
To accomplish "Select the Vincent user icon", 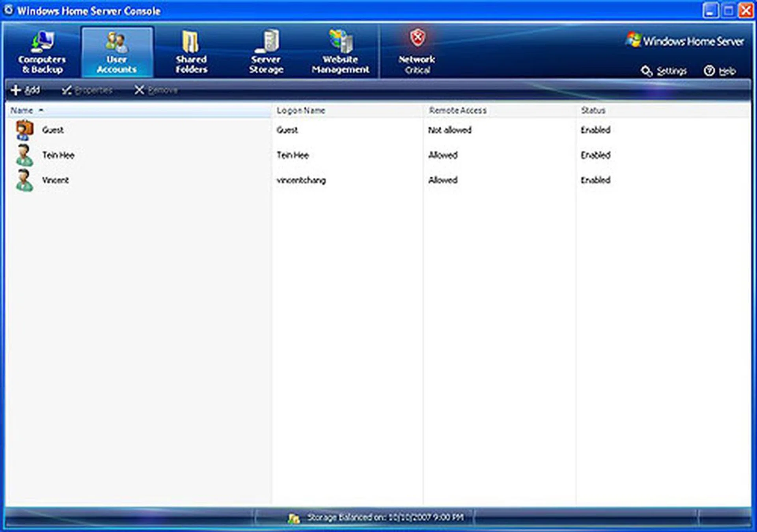I will 24,180.
